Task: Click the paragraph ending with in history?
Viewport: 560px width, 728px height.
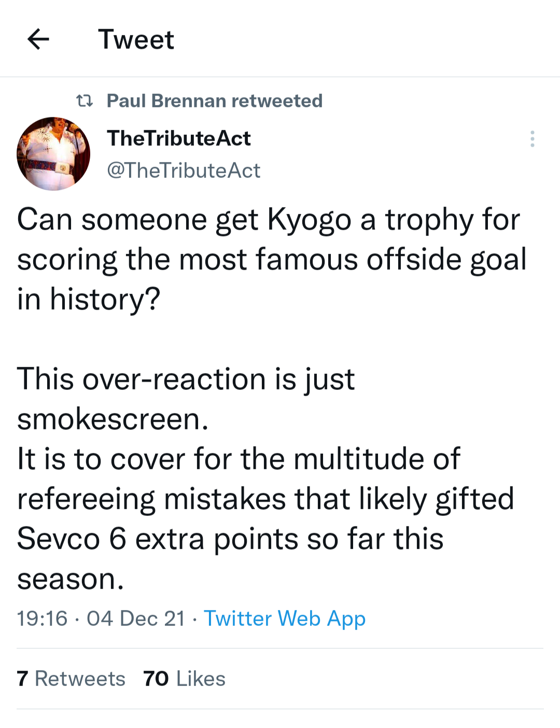Action: 272,259
